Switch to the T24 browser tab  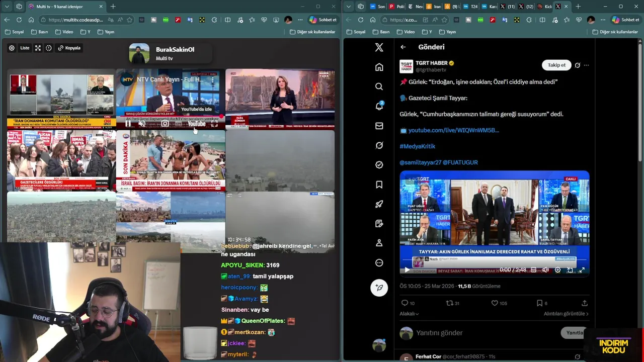point(470,7)
